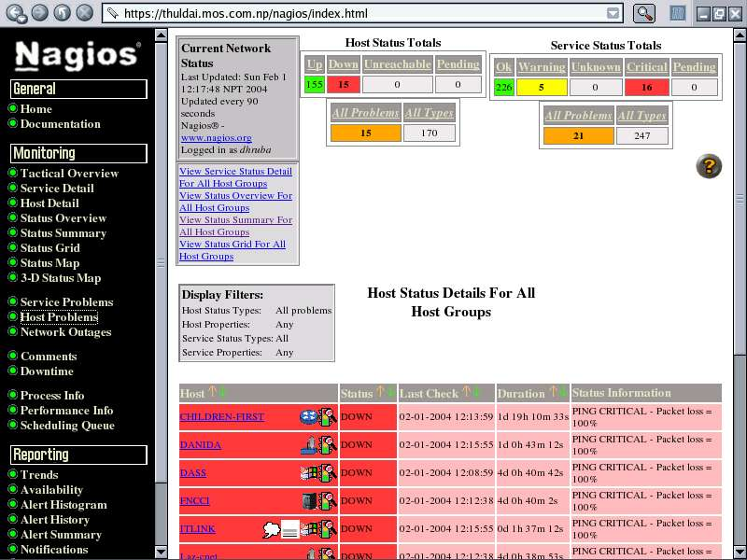Click the router icon in the CHILDREN-FIRST row
This screenshot has height=560, width=747.
[308, 417]
